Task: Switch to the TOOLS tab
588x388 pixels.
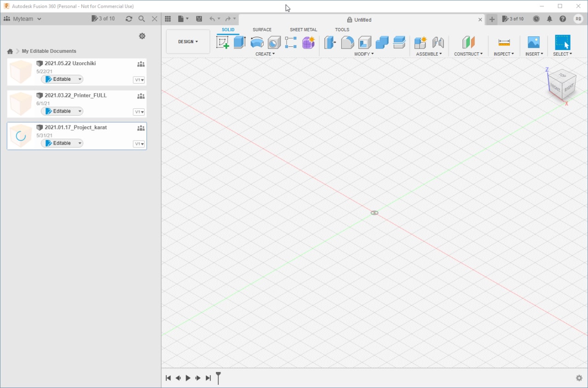Action: point(342,30)
